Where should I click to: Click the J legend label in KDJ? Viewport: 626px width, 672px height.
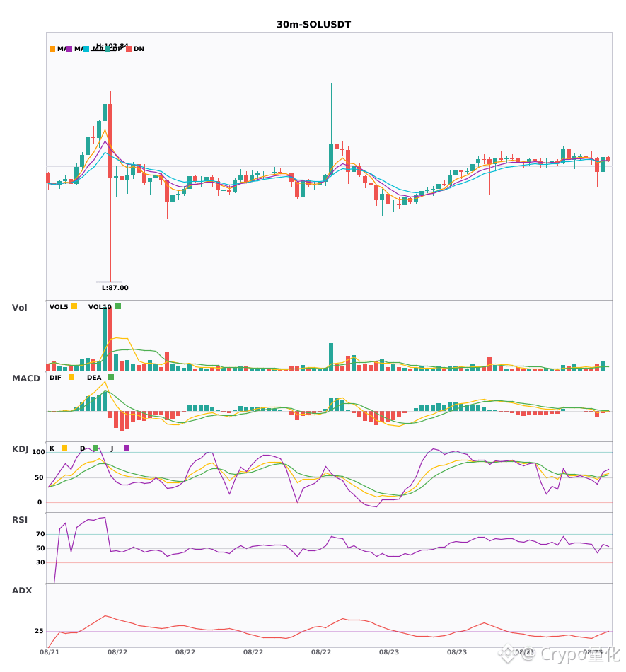tap(112, 448)
